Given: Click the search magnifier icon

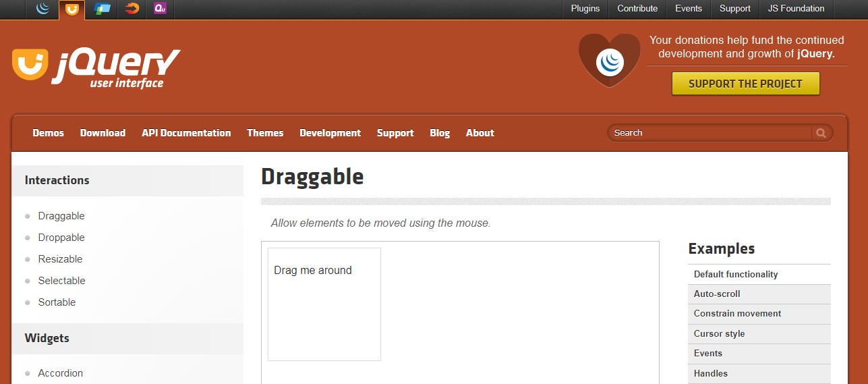Looking at the screenshot, I should pos(821,133).
